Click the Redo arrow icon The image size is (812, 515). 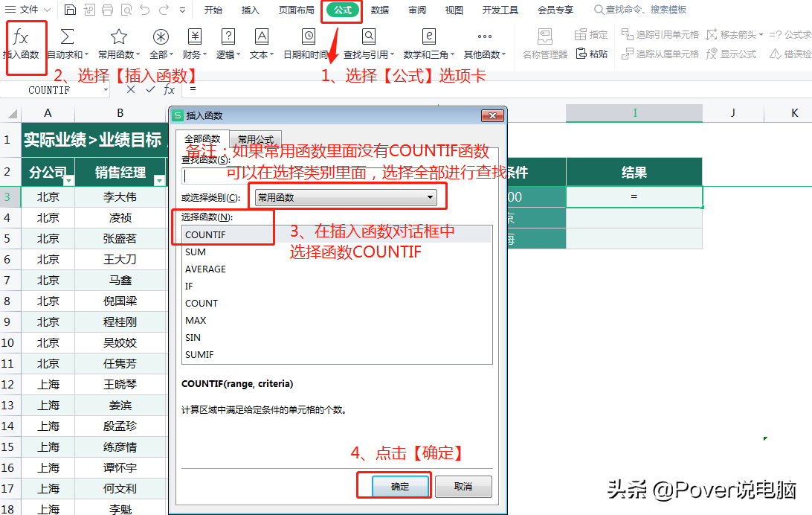tap(164, 10)
